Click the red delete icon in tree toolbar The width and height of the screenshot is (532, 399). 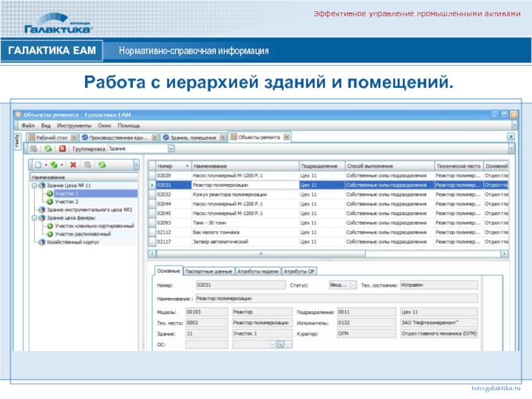(x=73, y=164)
